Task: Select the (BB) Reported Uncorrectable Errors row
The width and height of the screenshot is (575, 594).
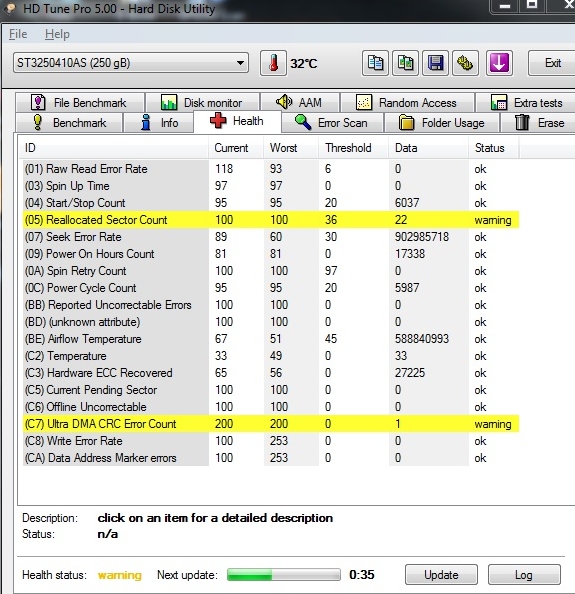Action: 271,305
